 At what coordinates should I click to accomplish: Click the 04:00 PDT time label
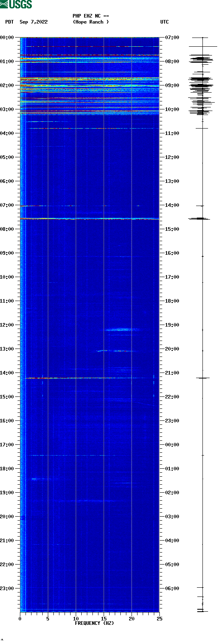(x=7, y=133)
